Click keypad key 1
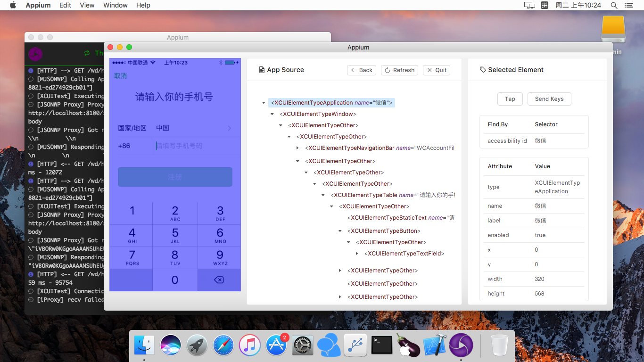The image size is (644, 362). [x=131, y=213]
